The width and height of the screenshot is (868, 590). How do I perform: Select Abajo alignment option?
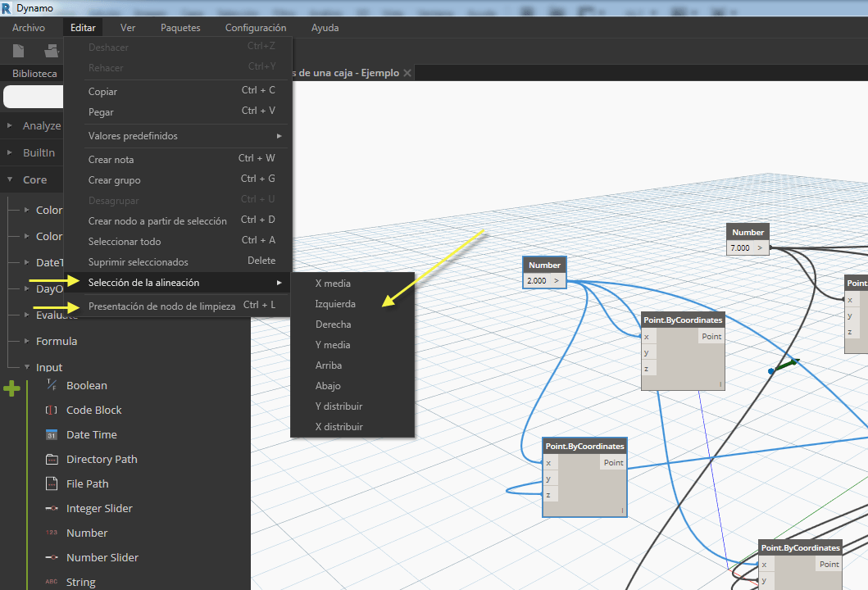(352, 386)
